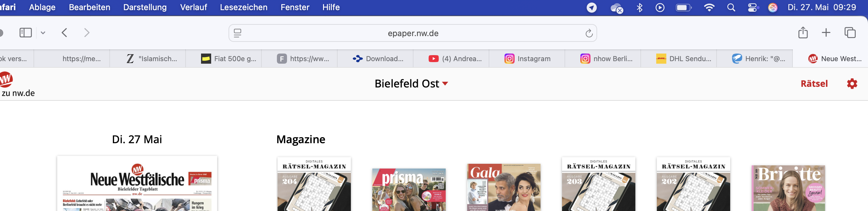Screen dimensions: 868x211
Task: Go back with the back arrow
Action: click(x=65, y=33)
